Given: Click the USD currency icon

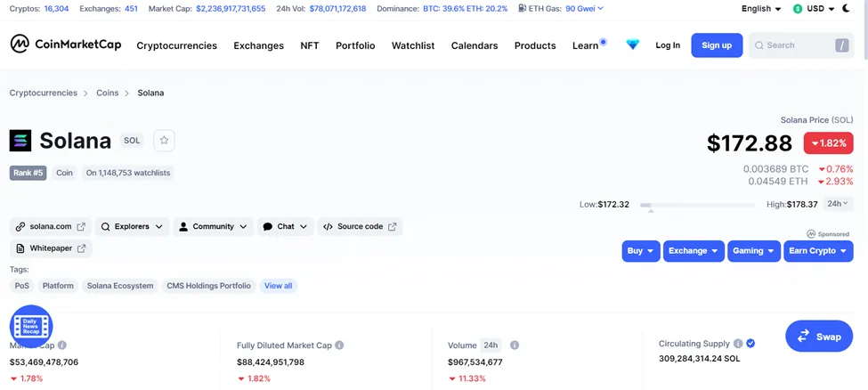Looking at the screenshot, I should (x=798, y=9).
